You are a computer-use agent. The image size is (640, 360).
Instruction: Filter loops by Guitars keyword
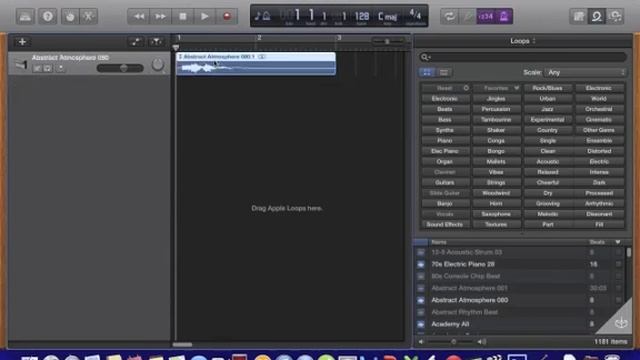tap(445, 182)
